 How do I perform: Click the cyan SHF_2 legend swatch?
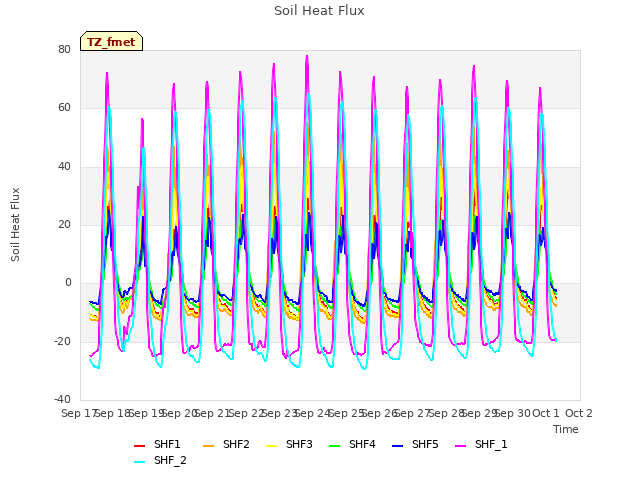[x=140, y=462]
